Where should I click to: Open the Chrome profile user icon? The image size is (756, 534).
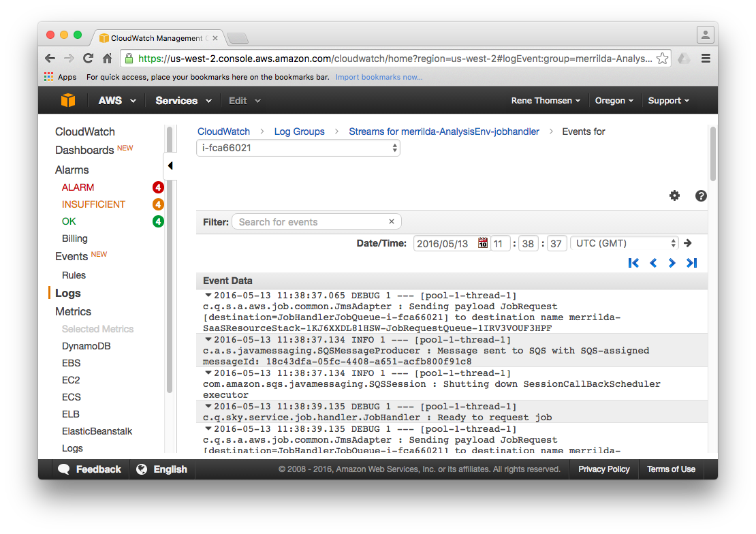pos(705,35)
